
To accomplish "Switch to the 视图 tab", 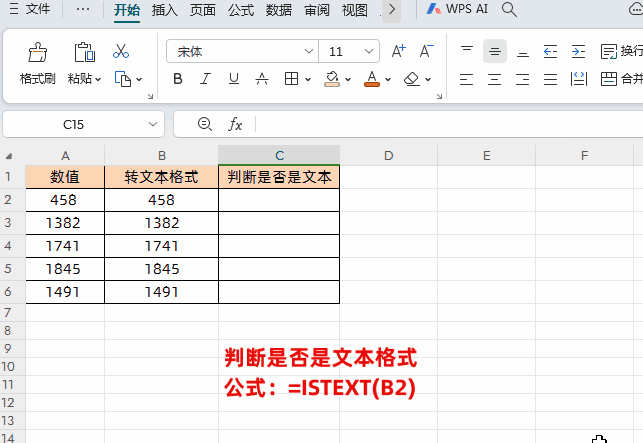I will pyautogui.click(x=355, y=10).
